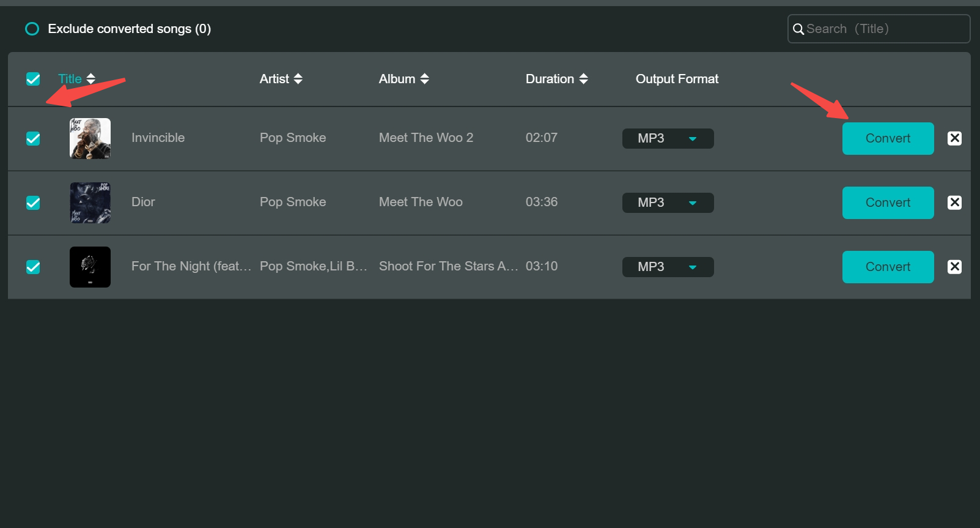Click Pop Smoke,Lil B… artist cell
The height and width of the screenshot is (528, 980).
coord(313,266)
